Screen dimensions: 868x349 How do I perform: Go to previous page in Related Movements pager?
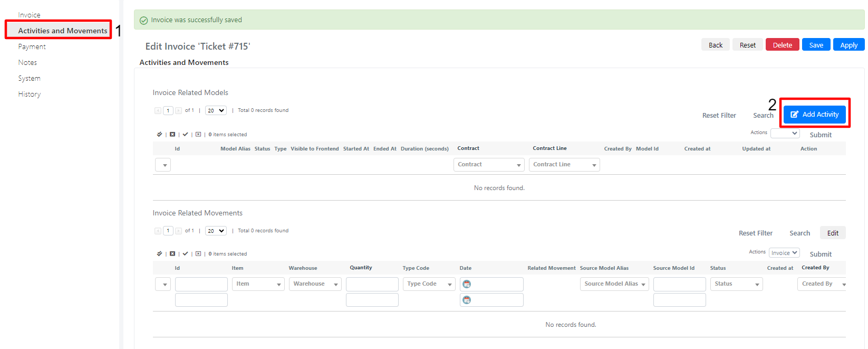click(158, 231)
